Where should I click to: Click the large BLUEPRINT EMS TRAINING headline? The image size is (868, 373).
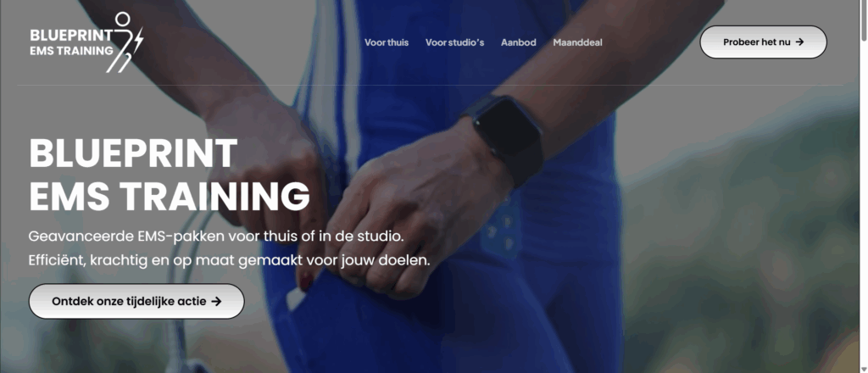169,175
